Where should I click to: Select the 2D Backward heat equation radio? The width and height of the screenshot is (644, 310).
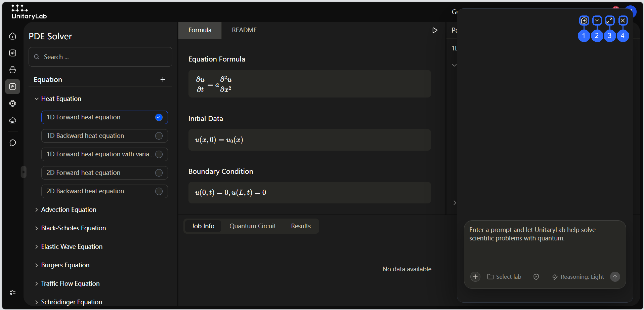[159, 191]
